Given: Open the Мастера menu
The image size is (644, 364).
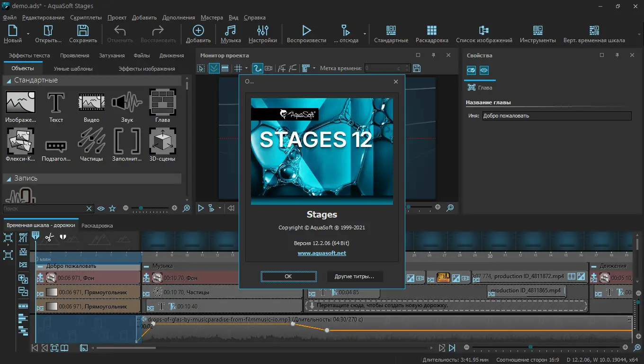Looking at the screenshot, I should click(212, 18).
